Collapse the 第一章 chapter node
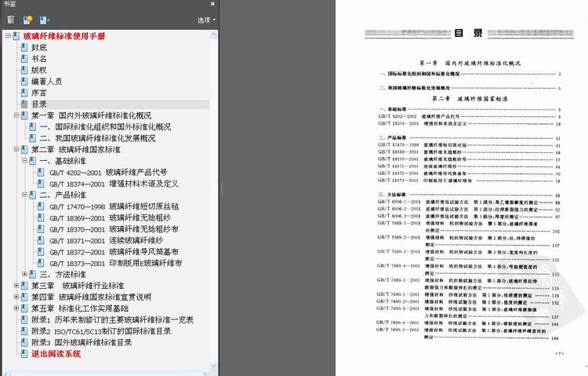Viewport: 588px width, 376px height. [x=16, y=115]
